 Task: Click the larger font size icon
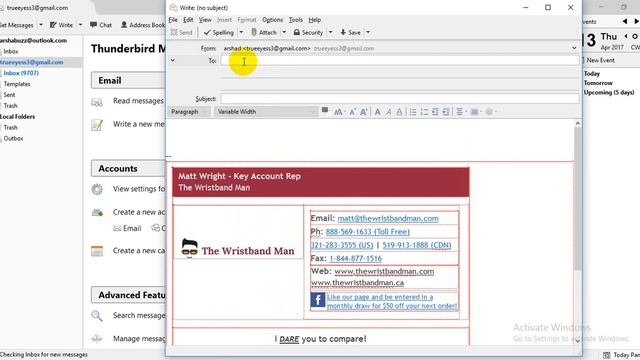pyautogui.click(x=364, y=112)
